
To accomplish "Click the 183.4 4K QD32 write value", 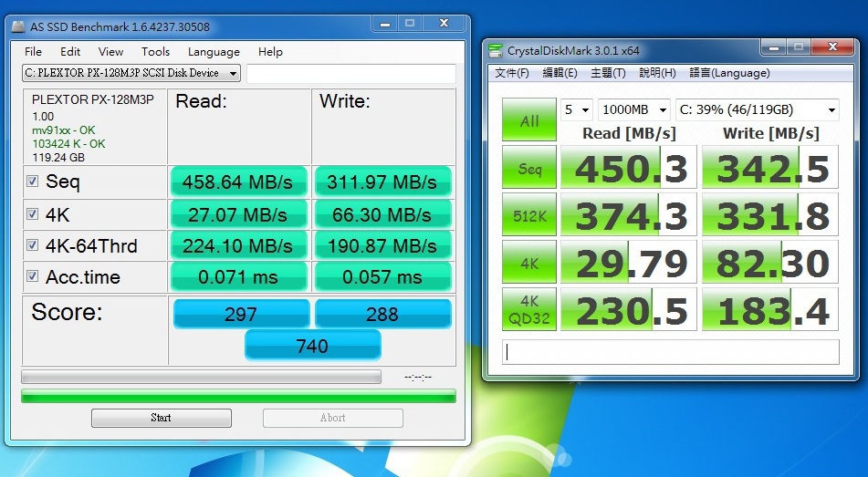I will click(x=770, y=309).
